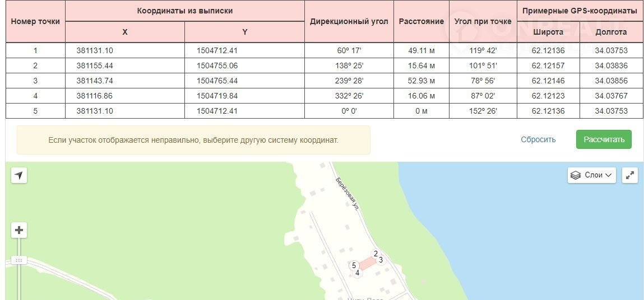The height and width of the screenshot is (300, 644).
Task: Click the pink land parcel polygon
Action: 367,264
